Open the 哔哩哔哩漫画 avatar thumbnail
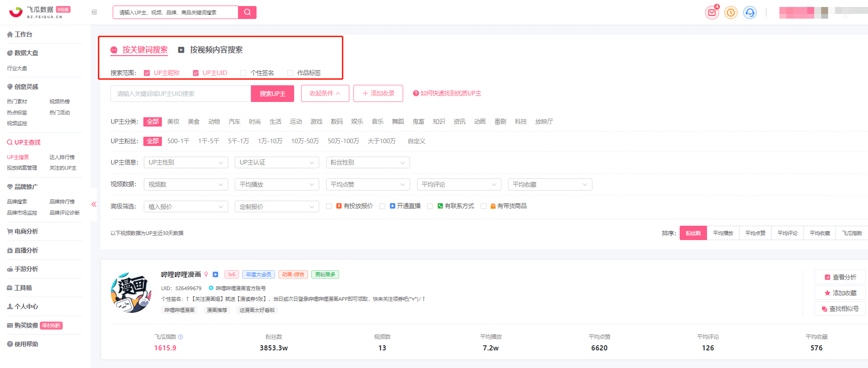 (131, 293)
